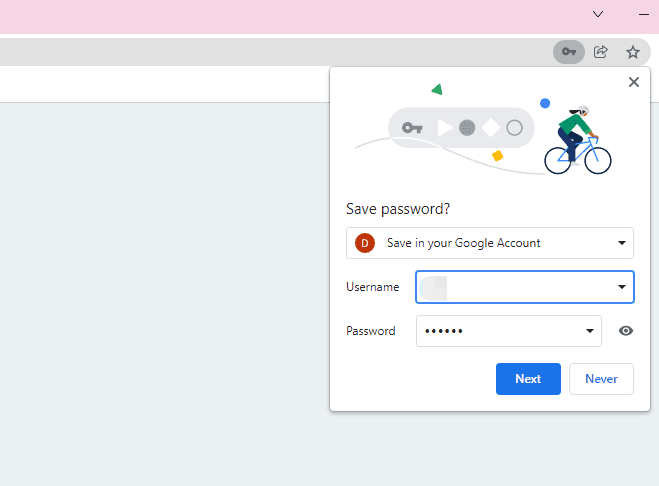Click the Next button
The height and width of the screenshot is (486, 659).
click(528, 379)
